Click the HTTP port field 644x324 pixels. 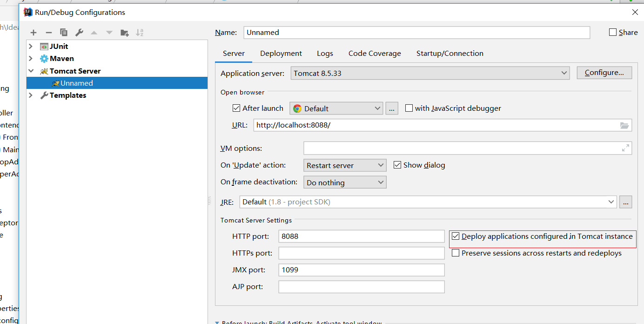pyautogui.click(x=362, y=236)
